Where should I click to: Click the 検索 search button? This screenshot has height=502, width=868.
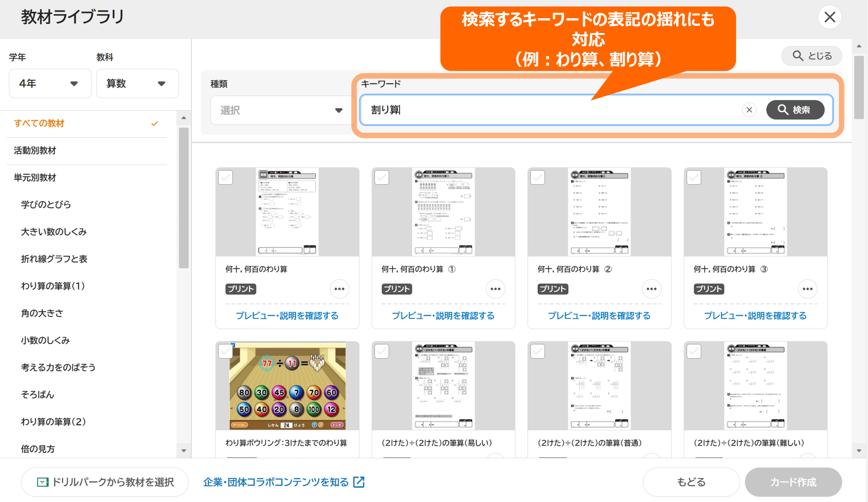point(795,110)
